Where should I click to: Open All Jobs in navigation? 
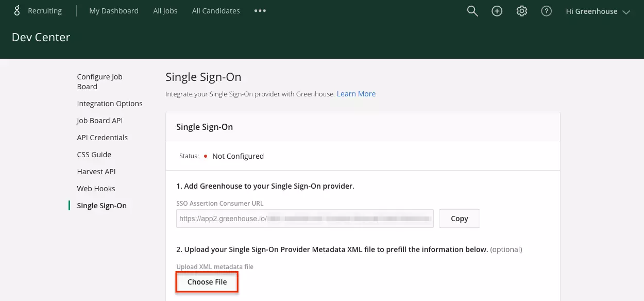(165, 11)
